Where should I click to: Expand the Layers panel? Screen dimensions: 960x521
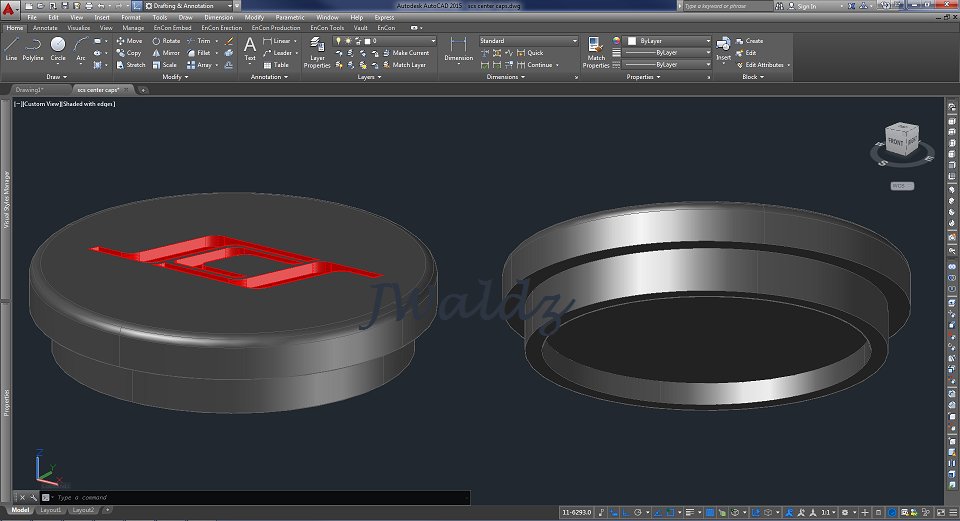(x=370, y=77)
